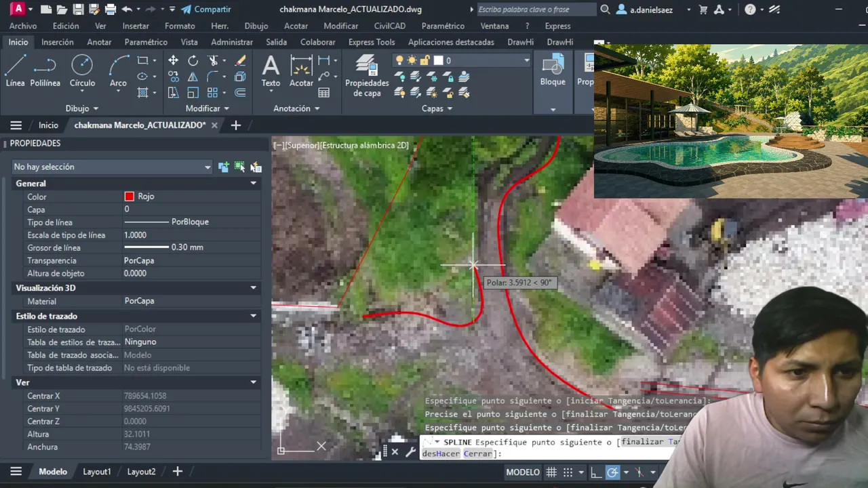Click the Bloque insert icon

coord(553,71)
